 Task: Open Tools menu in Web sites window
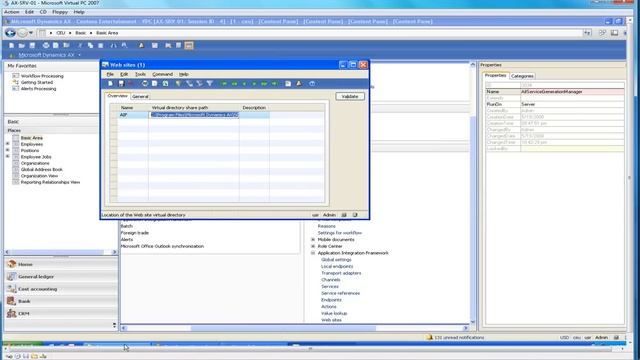pos(140,74)
